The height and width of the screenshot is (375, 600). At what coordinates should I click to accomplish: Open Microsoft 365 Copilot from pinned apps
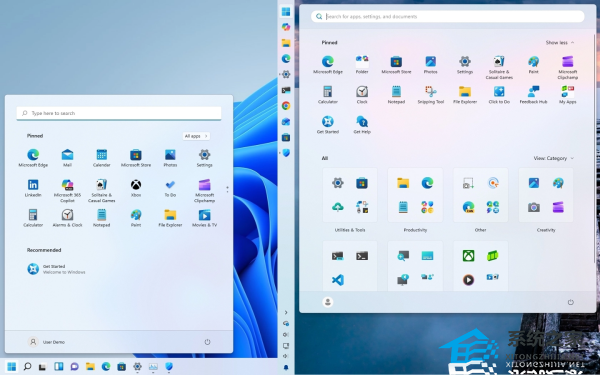coord(67,190)
